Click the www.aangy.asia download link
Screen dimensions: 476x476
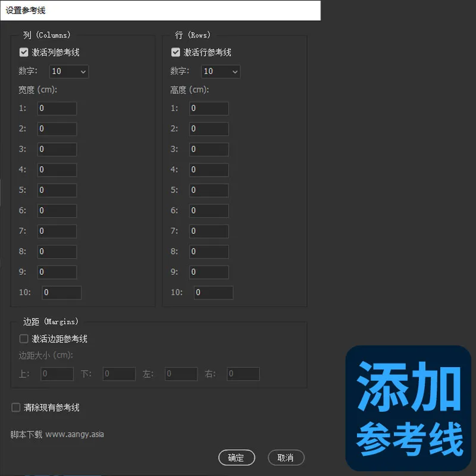(x=75, y=434)
